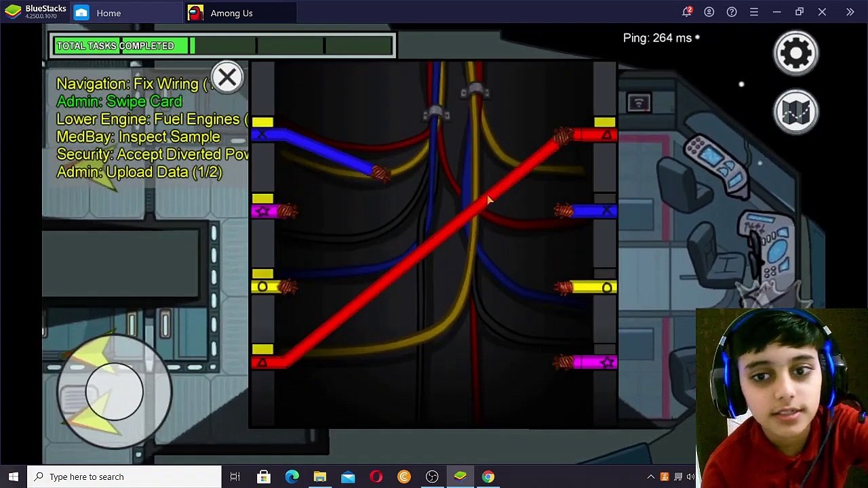Expand the BlueStacks side toolbar arrows
Image resolution: width=868 pixels, height=488 pixels.
[850, 12]
